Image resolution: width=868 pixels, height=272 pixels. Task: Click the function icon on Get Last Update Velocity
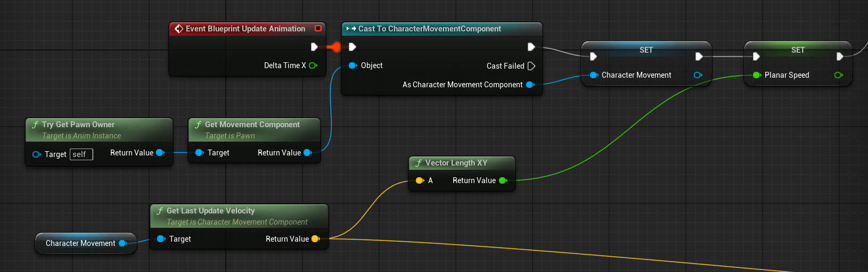point(160,211)
